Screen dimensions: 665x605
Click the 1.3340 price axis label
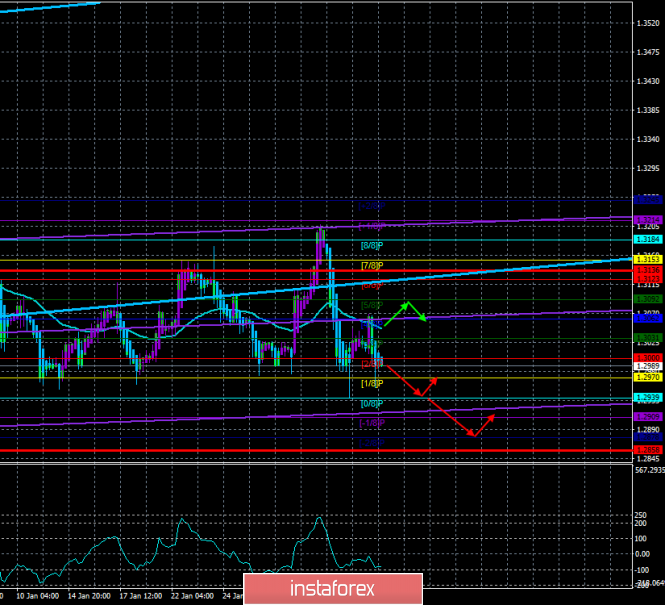(648, 139)
